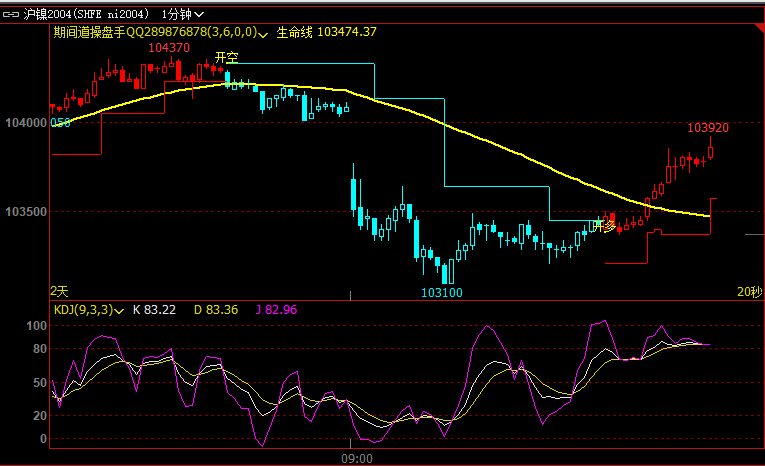The height and width of the screenshot is (466, 765).
Task: Click the 开空 short signal marker
Action: coord(226,58)
